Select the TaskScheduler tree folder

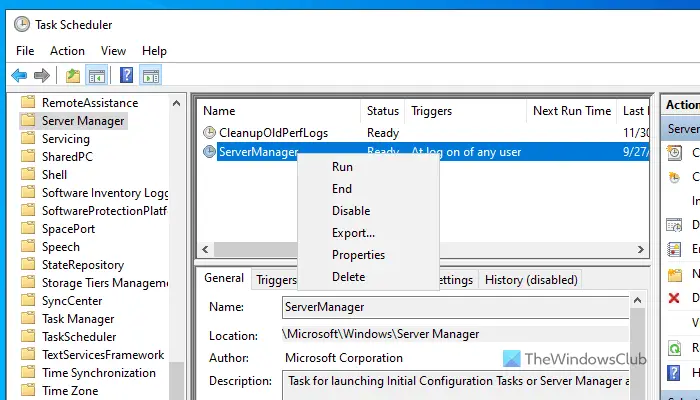tap(79, 337)
